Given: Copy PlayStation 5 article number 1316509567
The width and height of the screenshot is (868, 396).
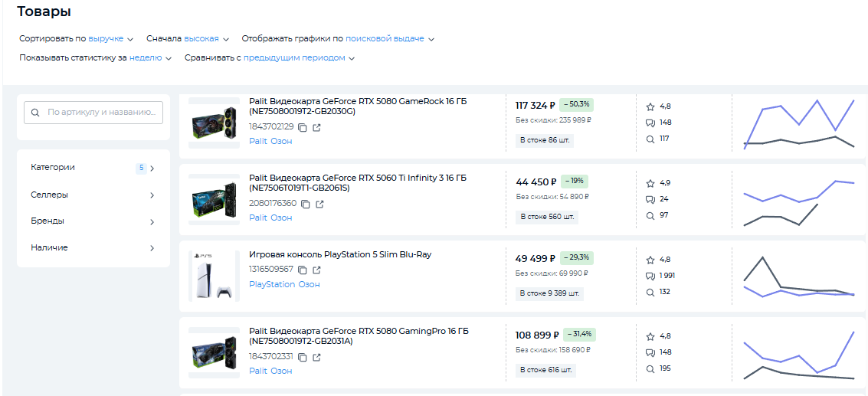Looking at the screenshot, I should point(303,270).
